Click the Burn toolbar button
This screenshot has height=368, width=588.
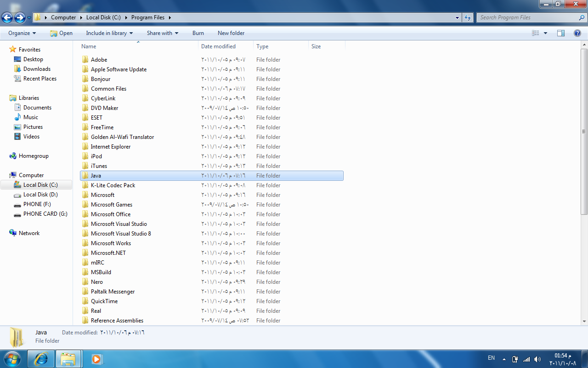198,33
